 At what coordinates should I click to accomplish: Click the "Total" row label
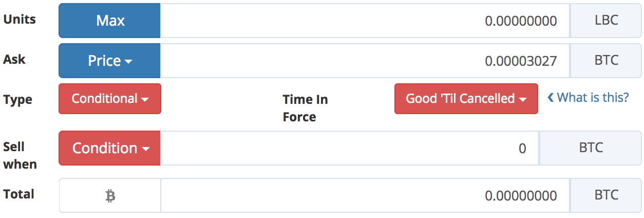click(18, 194)
